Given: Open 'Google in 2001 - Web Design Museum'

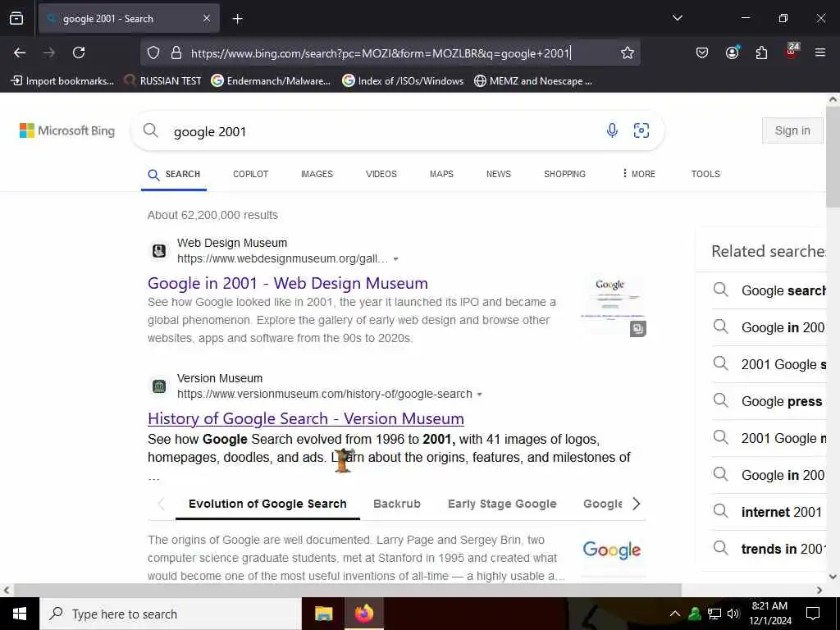Looking at the screenshot, I should click(x=288, y=283).
